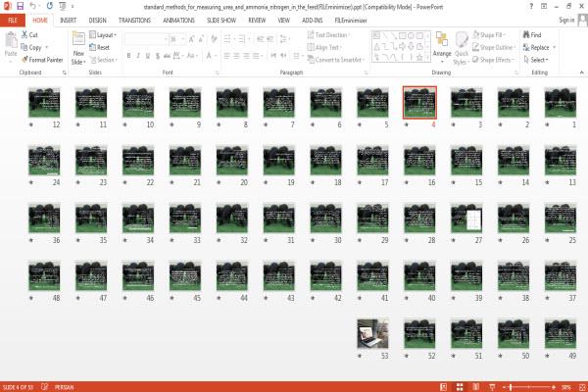Screen dimensions: 588x392
Task: Click Reset slide layout
Action: click(100, 47)
